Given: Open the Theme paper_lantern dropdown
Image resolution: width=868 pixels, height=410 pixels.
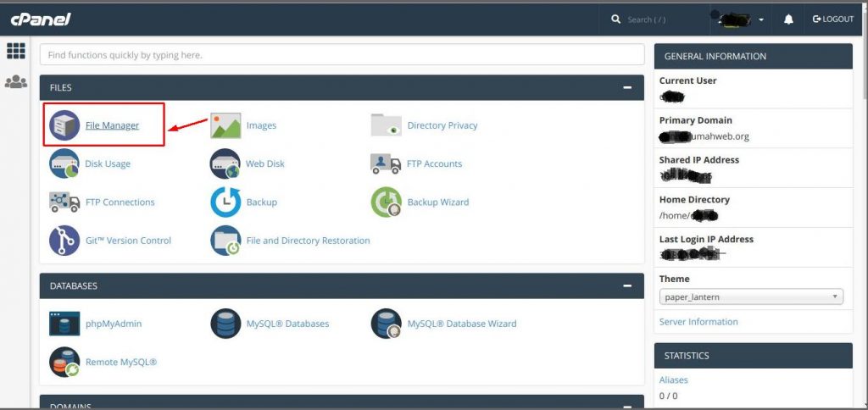Looking at the screenshot, I should (x=751, y=297).
